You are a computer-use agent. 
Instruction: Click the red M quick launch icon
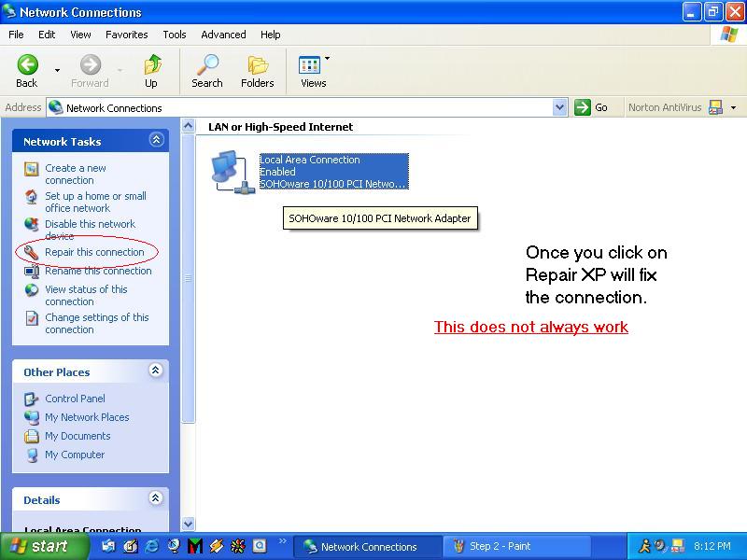[x=195, y=546]
